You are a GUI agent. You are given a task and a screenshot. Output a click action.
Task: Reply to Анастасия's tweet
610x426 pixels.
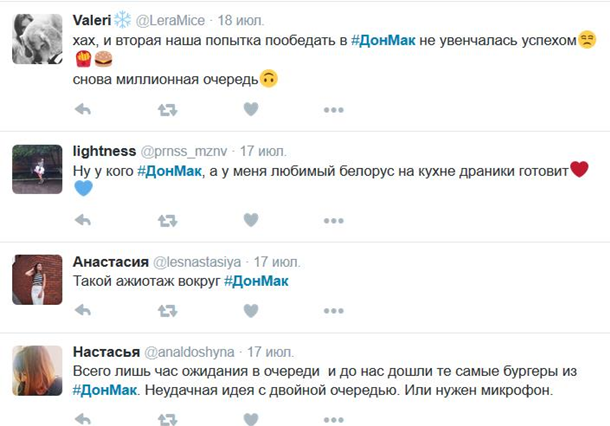pos(83,310)
